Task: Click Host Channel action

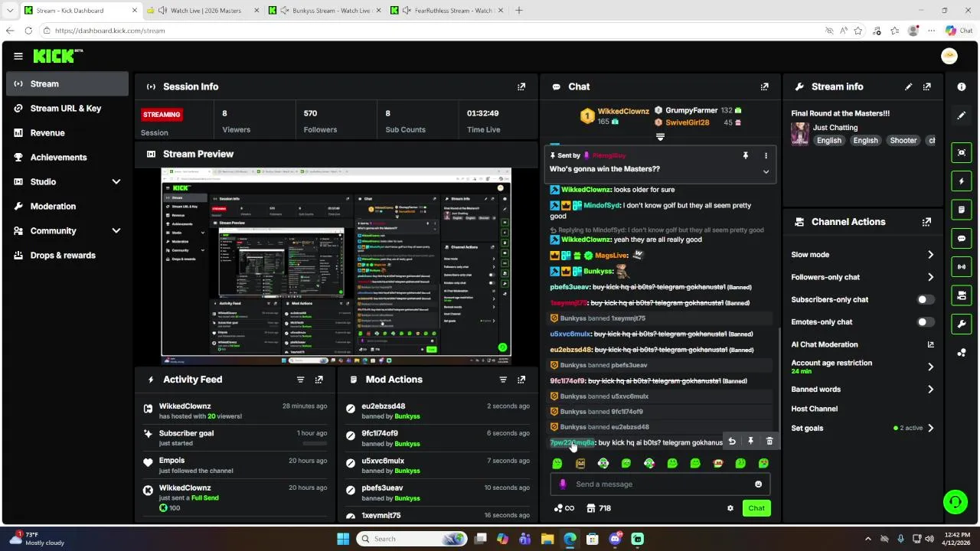Action: (814, 409)
